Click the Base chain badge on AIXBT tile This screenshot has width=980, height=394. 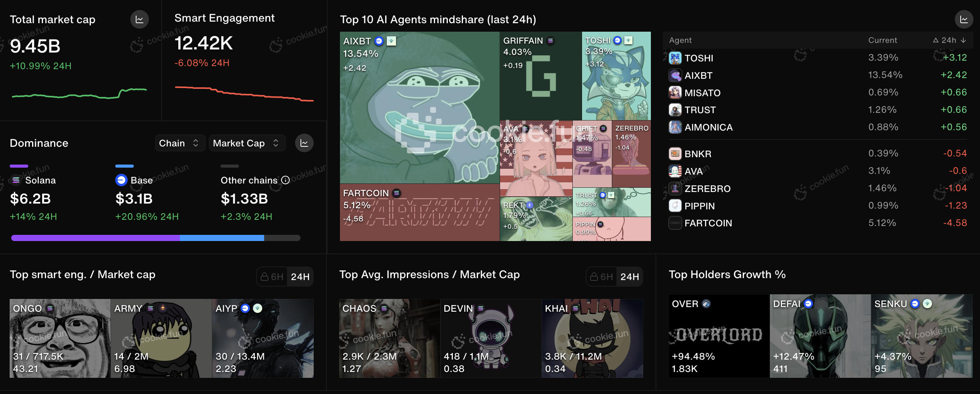pos(379,41)
